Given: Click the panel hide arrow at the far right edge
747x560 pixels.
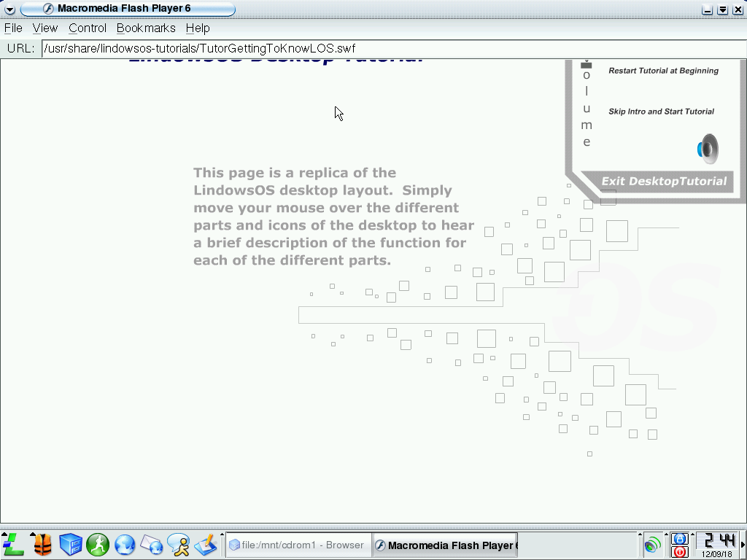Looking at the screenshot, I should [x=743, y=545].
